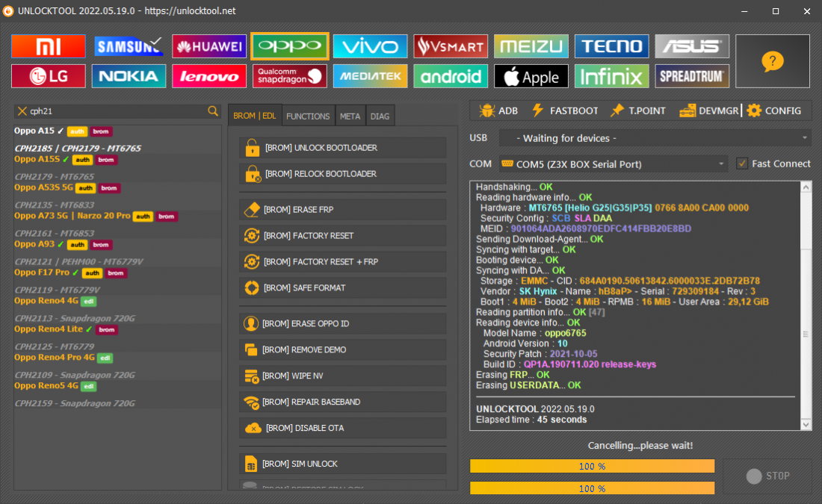Pick the Vivo brand tile
Screen dimensions: 822x504
point(370,46)
